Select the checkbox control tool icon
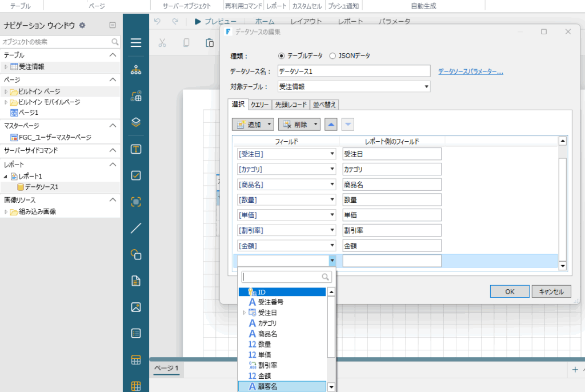The image size is (585, 392). pyautogui.click(x=136, y=175)
